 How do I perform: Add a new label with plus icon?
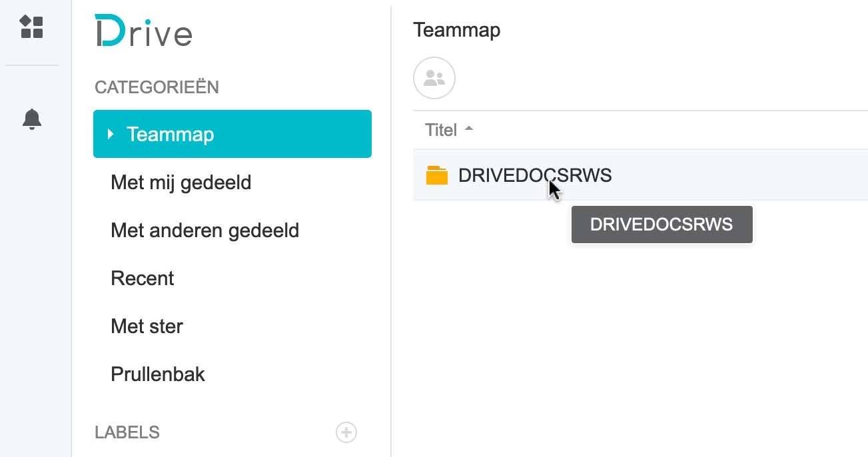coord(346,432)
